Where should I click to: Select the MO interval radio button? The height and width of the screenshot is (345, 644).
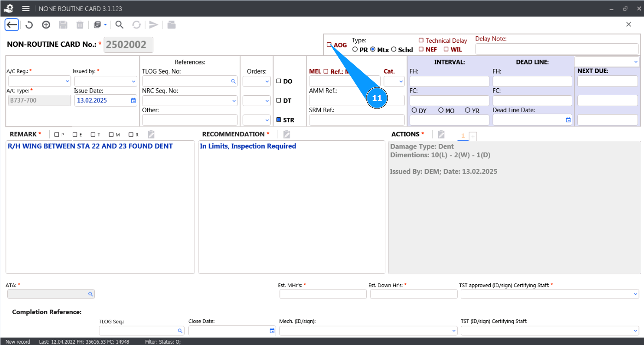point(441,110)
